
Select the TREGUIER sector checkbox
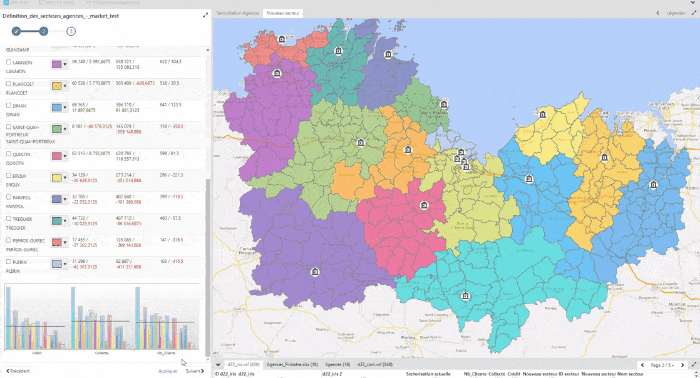click(8, 219)
